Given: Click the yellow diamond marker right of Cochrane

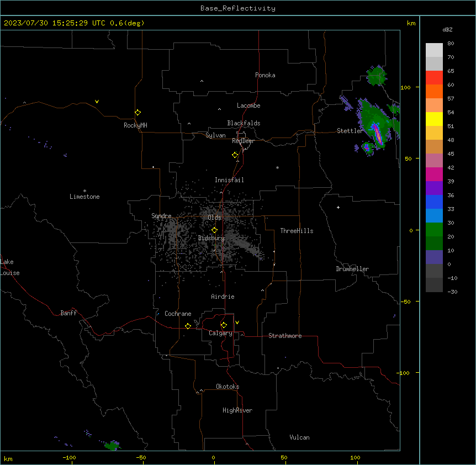Looking at the screenshot, I should (188, 326).
